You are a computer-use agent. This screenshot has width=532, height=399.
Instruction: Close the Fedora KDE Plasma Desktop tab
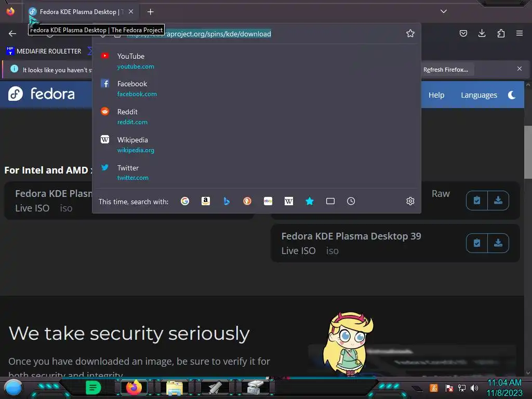(131, 11)
